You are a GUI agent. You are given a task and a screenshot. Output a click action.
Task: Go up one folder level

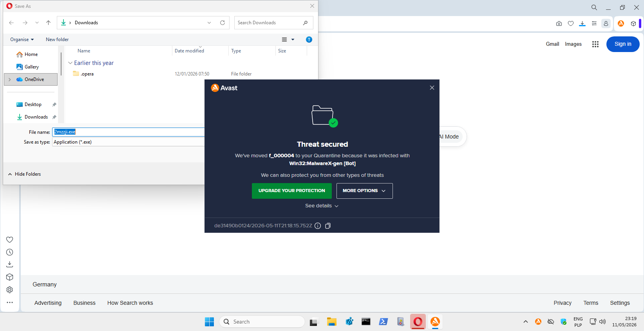pos(48,23)
